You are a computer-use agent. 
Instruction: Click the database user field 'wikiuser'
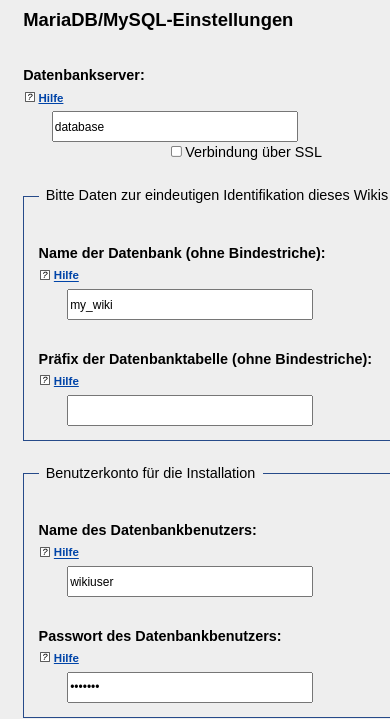pyautogui.click(x=190, y=581)
